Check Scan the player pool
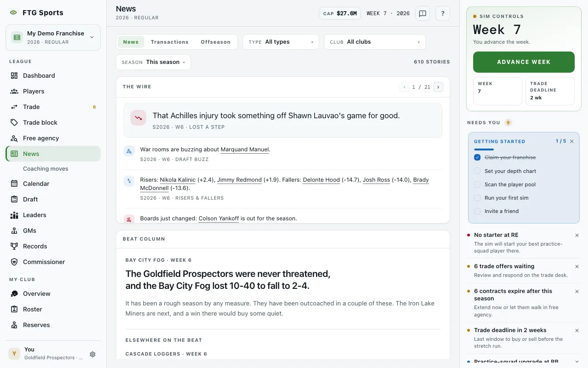 point(477,184)
